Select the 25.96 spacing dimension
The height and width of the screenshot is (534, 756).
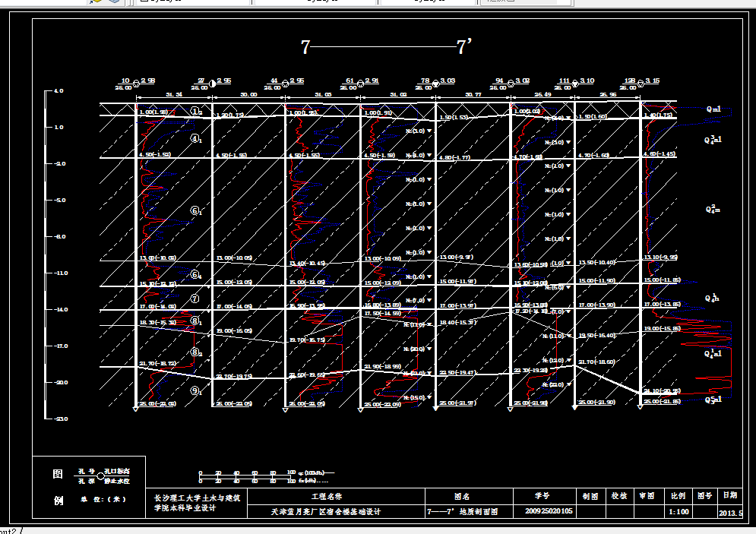[x=608, y=94]
